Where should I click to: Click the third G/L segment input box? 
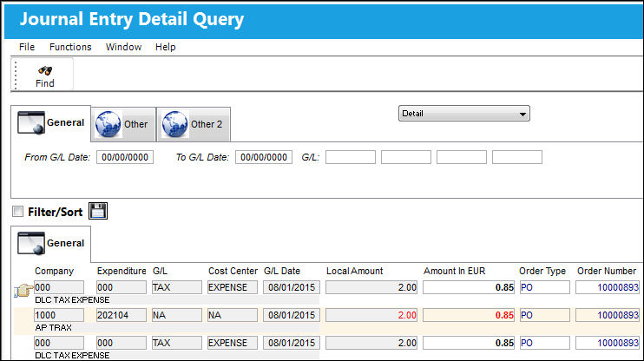coord(462,157)
